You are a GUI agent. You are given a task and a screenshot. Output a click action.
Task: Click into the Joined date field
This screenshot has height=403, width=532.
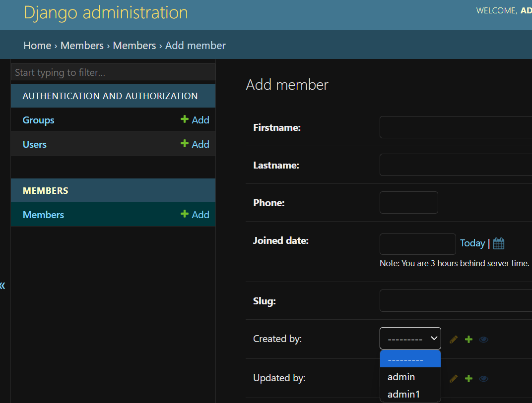pyautogui.click(x=418, y=244)
